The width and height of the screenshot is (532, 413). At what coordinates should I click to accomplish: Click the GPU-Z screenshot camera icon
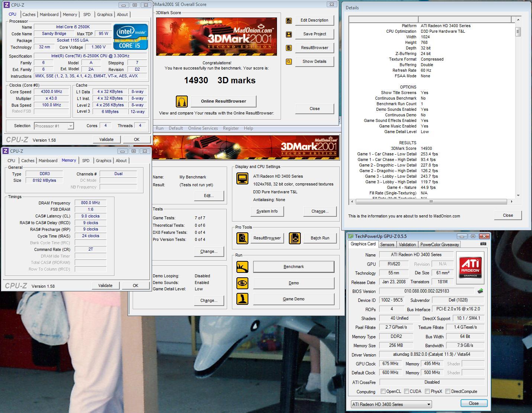[483, 244]
